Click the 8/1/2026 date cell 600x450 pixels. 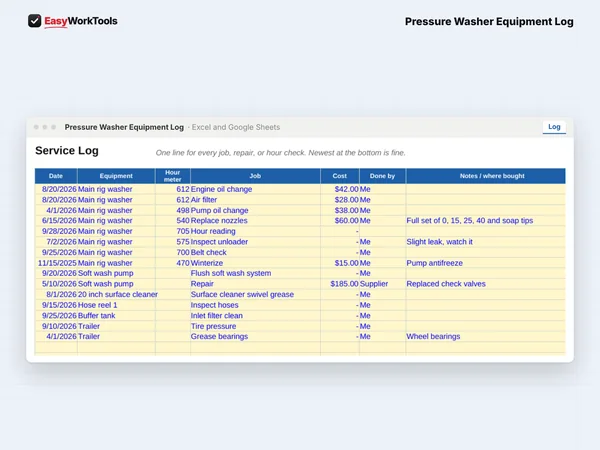pos(56,295)
